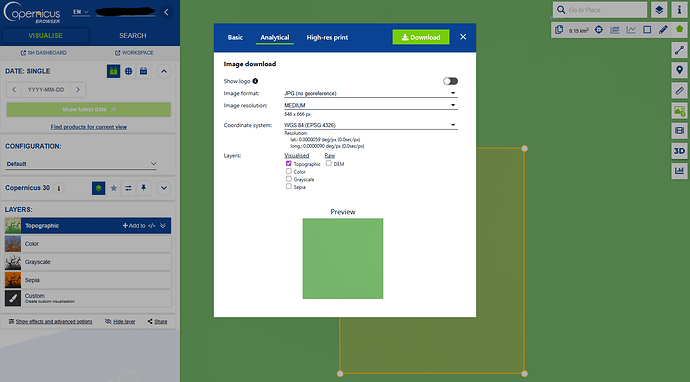The height and width of the screenshot is (382, 690).
Task: Select the pencil edit-area tool
Action: click(663, 30)
